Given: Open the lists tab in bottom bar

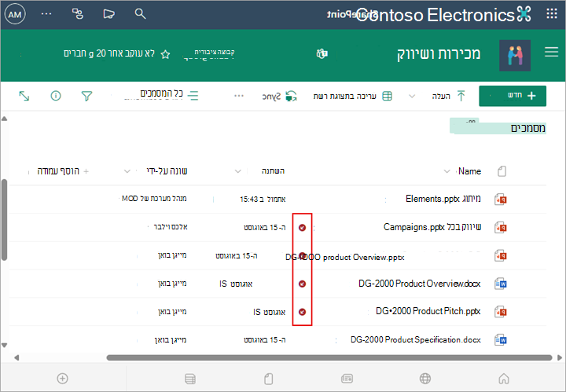Looking at the screenshot, I should click(190, 379).
